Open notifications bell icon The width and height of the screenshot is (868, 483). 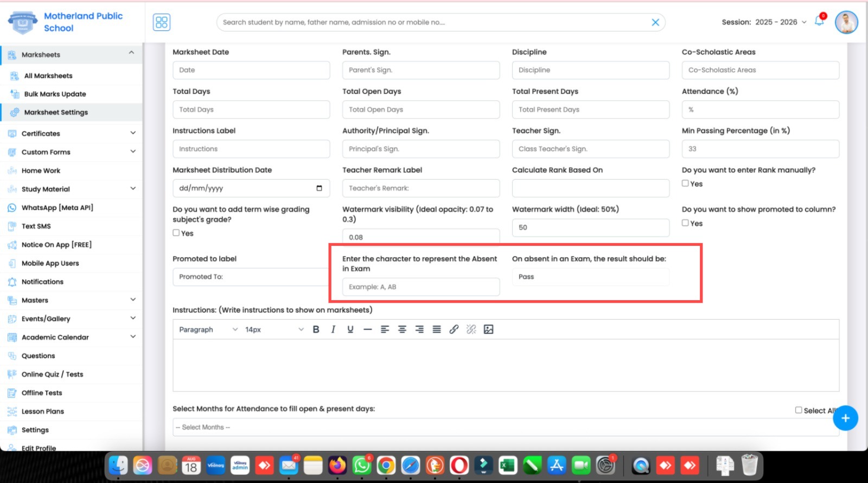[x=819, y=21]
